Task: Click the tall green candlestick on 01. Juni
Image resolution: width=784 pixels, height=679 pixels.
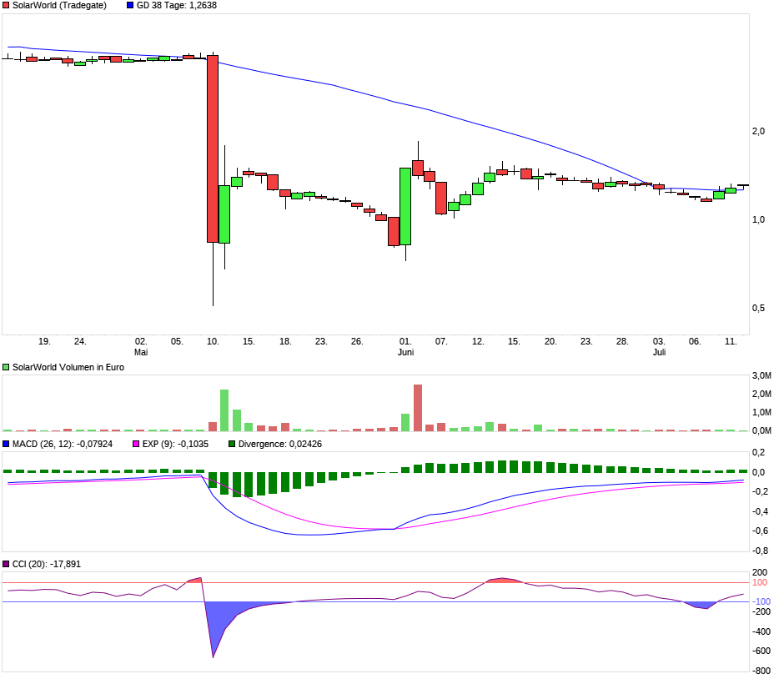Action: point(405,207)
